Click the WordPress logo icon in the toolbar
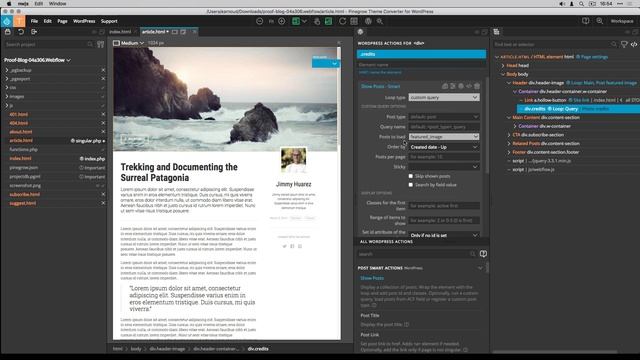Viewport: 640px width, 360px height. click(x=368, y=21)
